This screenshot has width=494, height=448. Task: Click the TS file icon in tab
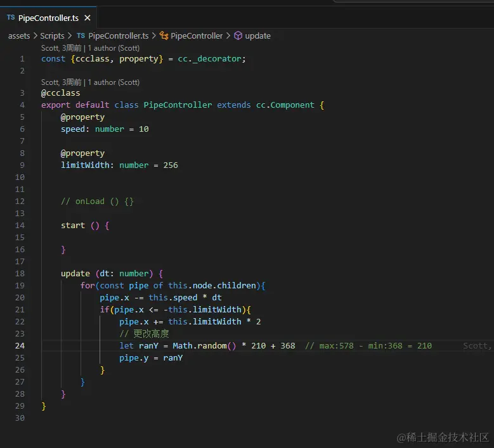click(11, 18)
